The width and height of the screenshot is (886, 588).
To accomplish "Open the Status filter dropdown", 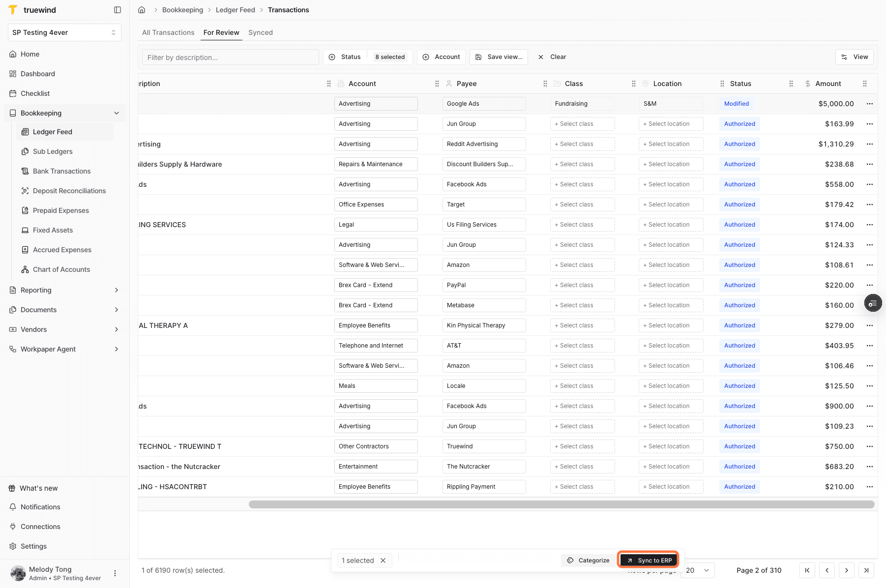I will 368,57.
